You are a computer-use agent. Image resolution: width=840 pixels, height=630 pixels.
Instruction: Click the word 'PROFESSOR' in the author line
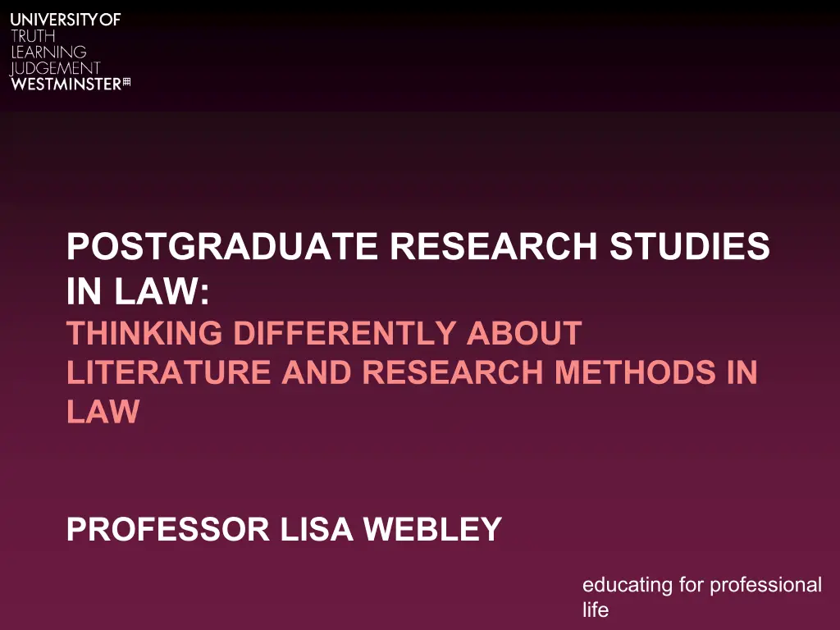(167, 530)
